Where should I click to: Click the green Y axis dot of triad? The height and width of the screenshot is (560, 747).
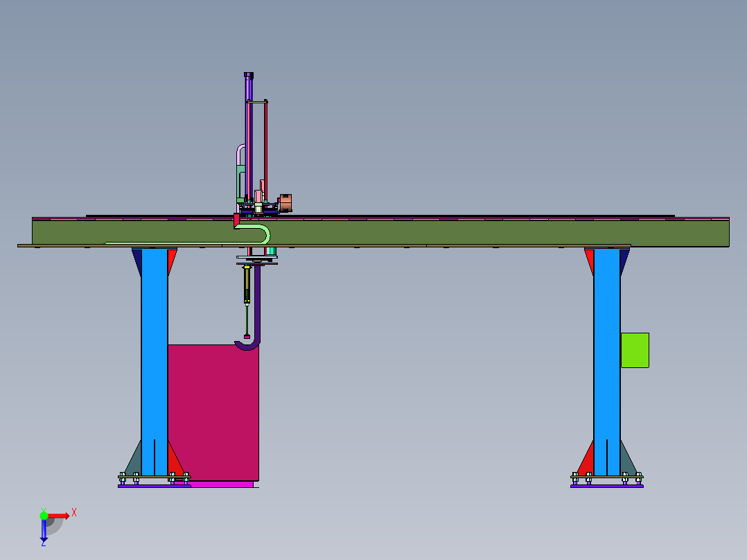click(x=44, y=516)
